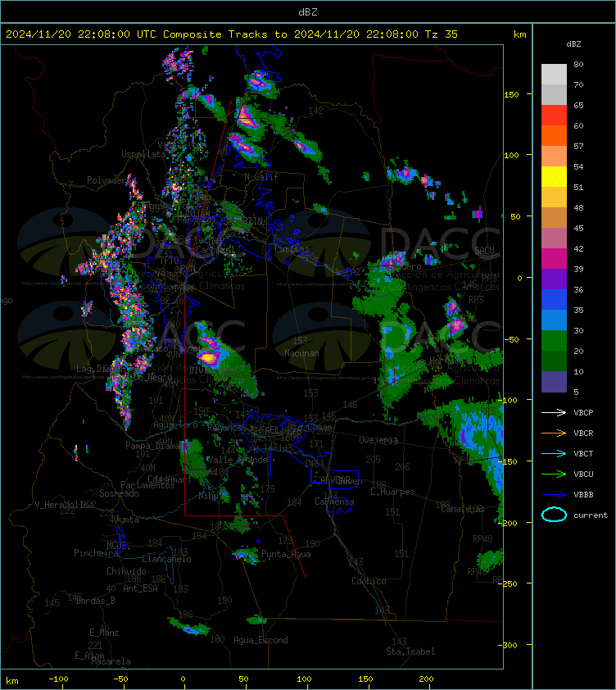Click the '20' value on the dBZ scale
The width and height of the screenshot is (616, 690).
(x=578, y=351)
